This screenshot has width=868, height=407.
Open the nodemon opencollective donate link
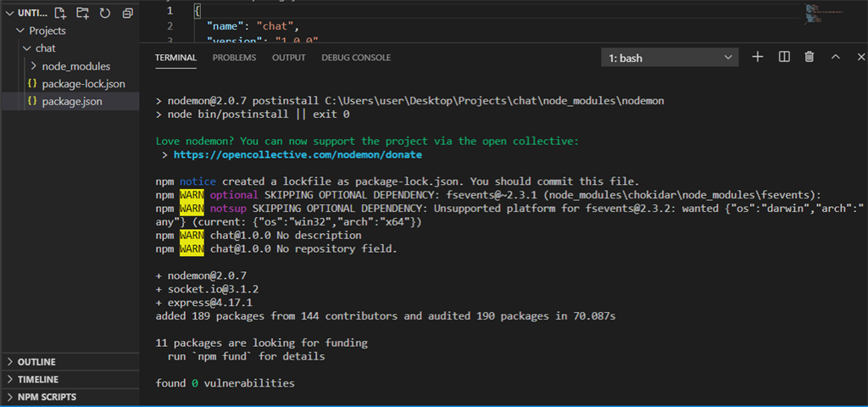pyautogui.click(x=298, y=155)
